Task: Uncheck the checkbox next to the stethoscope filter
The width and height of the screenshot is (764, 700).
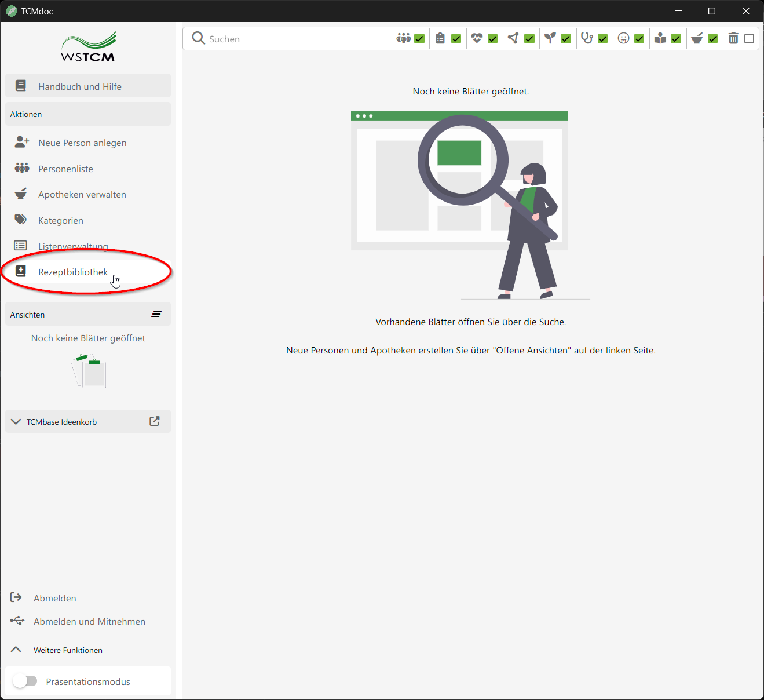Action: 602,38
